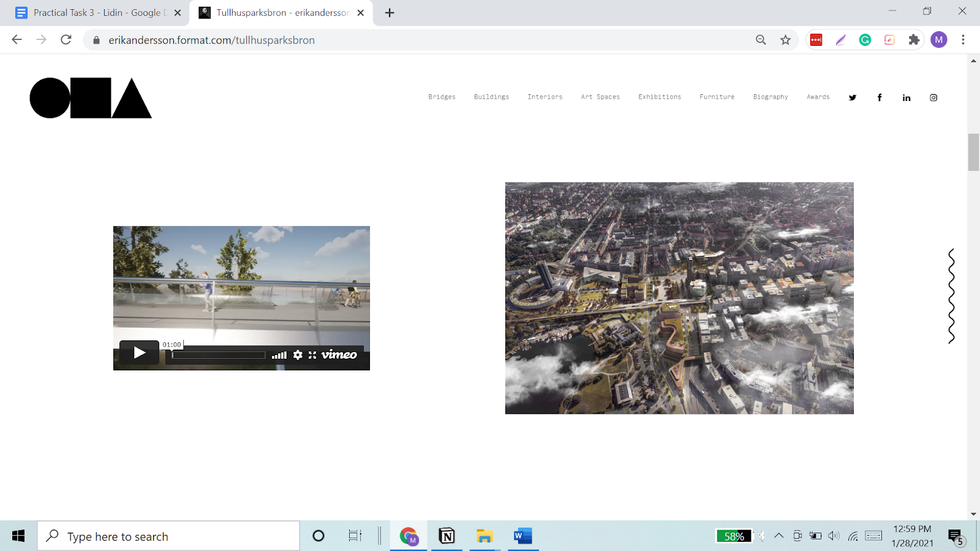Seek in the video progress bar
980x551 pixels.
(219, 355)
